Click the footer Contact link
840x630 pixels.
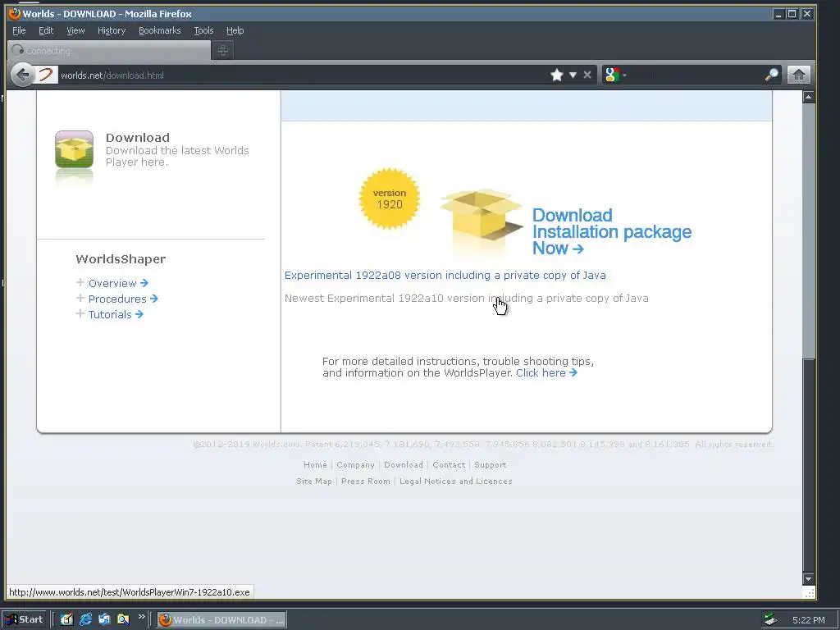pyautogui.click(x=449, y=465)
